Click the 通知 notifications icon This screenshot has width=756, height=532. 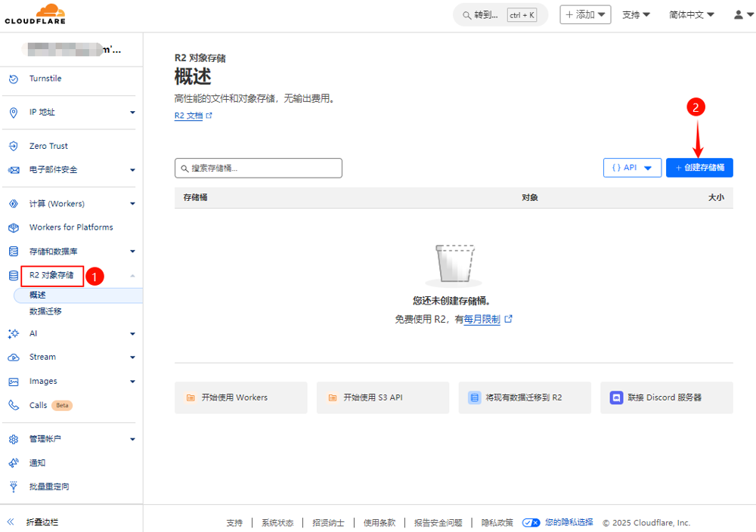pyautogui.click(x=14, y=462)
